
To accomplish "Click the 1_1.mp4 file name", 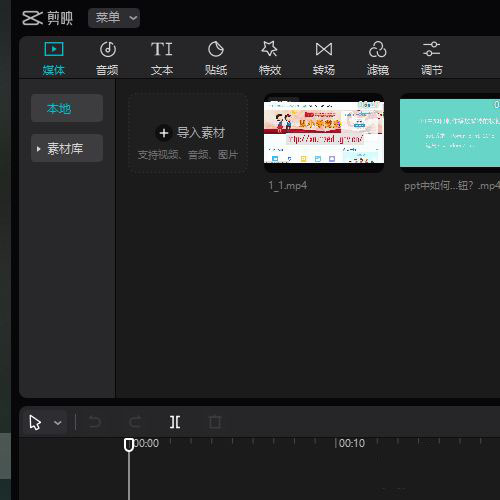I will click(288, 185).
